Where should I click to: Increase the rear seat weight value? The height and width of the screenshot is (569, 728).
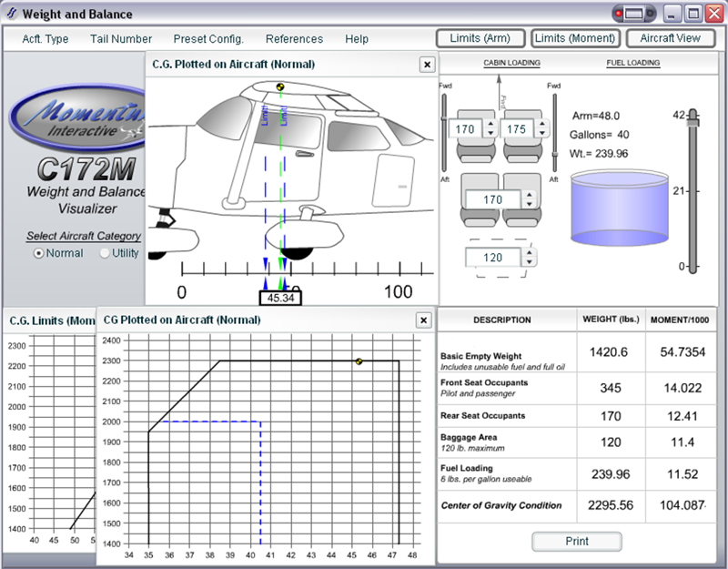click(530, 195)
